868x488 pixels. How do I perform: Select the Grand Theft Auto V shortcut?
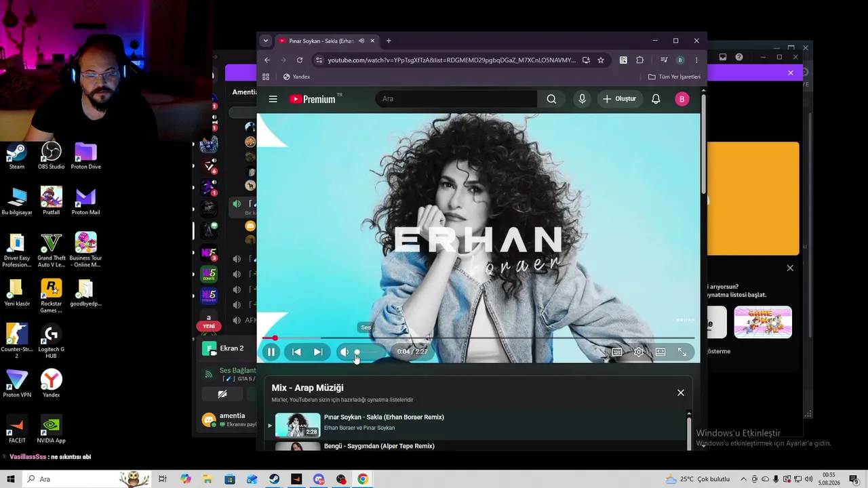(x=52, y=251)
